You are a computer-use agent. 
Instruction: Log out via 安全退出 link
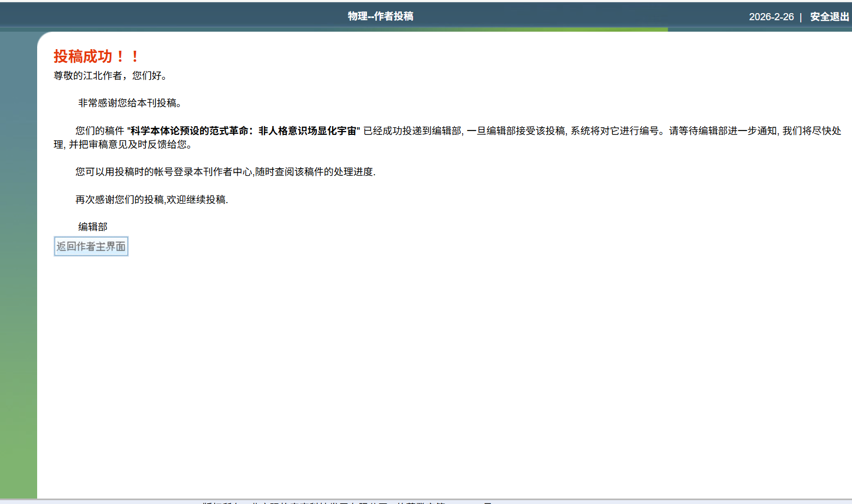[x=829, y=17]
